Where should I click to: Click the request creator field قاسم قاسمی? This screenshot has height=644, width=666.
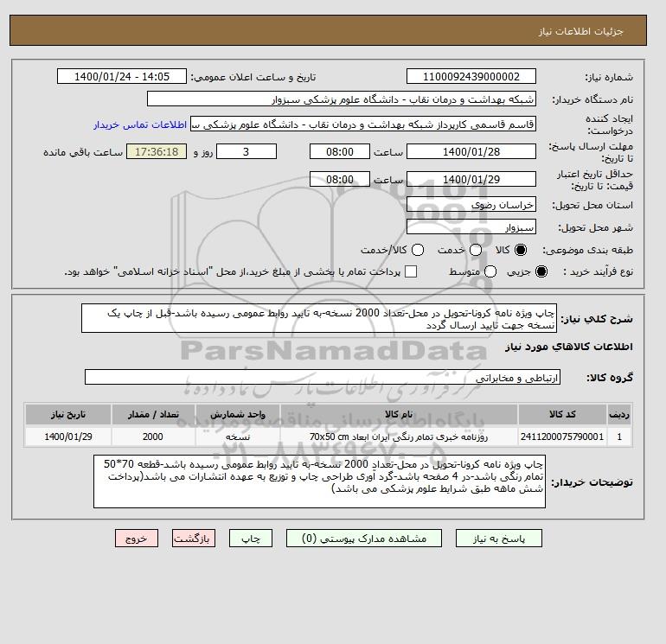[363, 124]
